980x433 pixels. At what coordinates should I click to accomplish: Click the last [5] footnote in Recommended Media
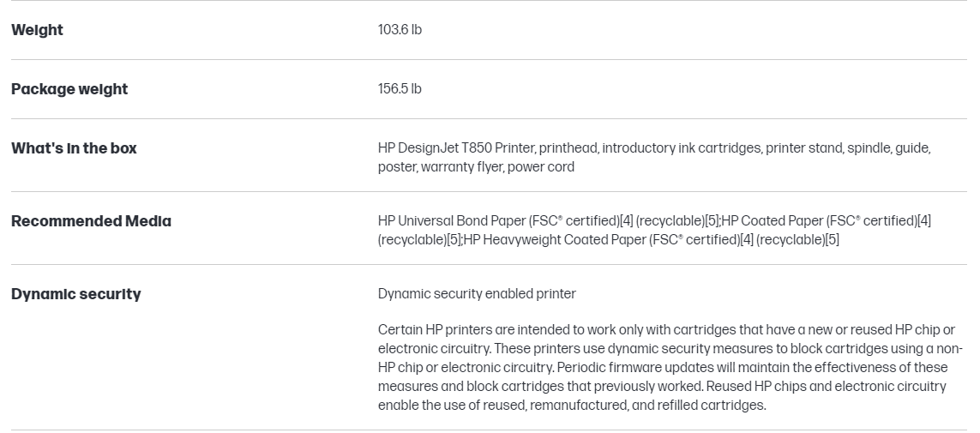tap(832, 240)
